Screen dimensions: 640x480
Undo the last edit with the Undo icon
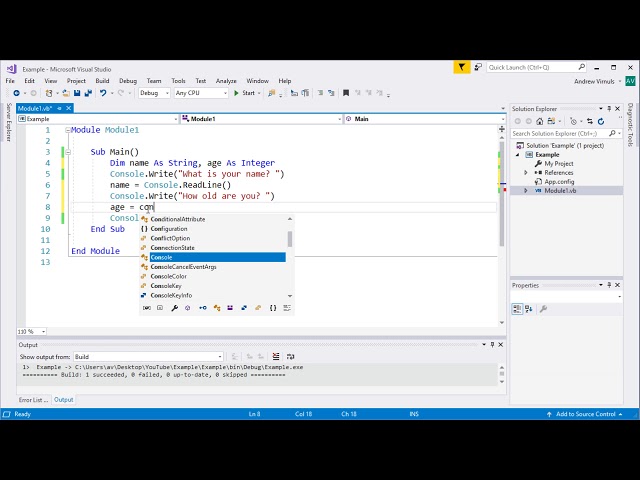point(103,93)
